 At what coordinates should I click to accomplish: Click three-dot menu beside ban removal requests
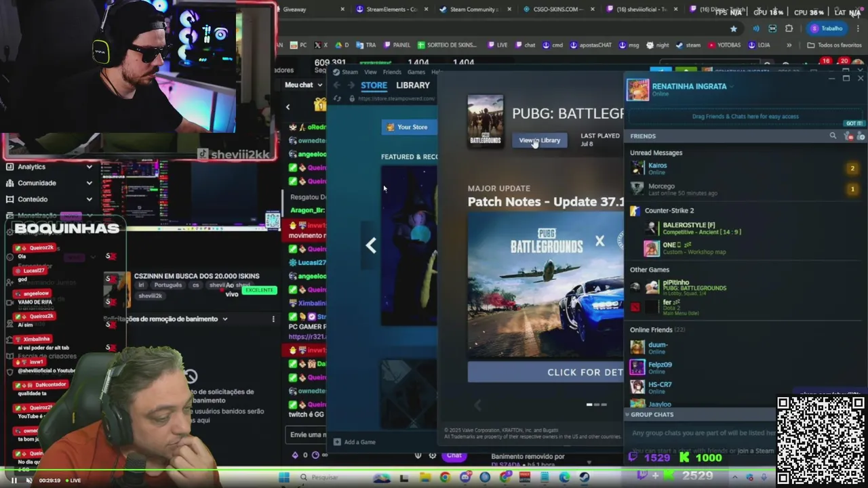point(273,319)
